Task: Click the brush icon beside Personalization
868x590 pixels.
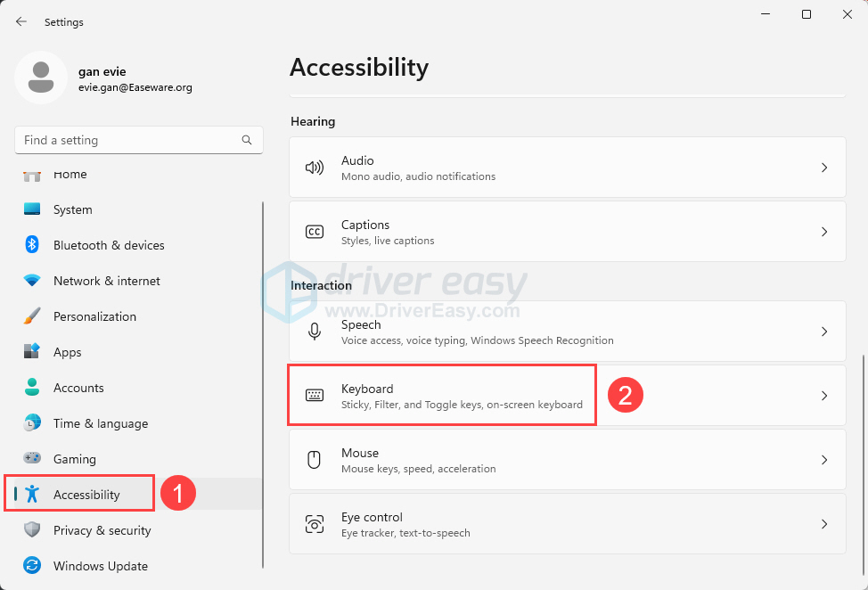Action: 31,316
